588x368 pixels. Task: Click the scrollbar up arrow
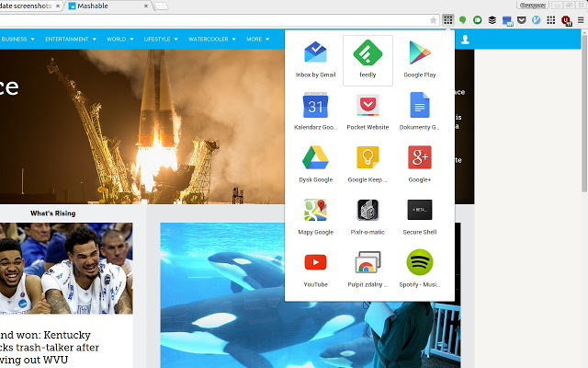tap(584, 33)
